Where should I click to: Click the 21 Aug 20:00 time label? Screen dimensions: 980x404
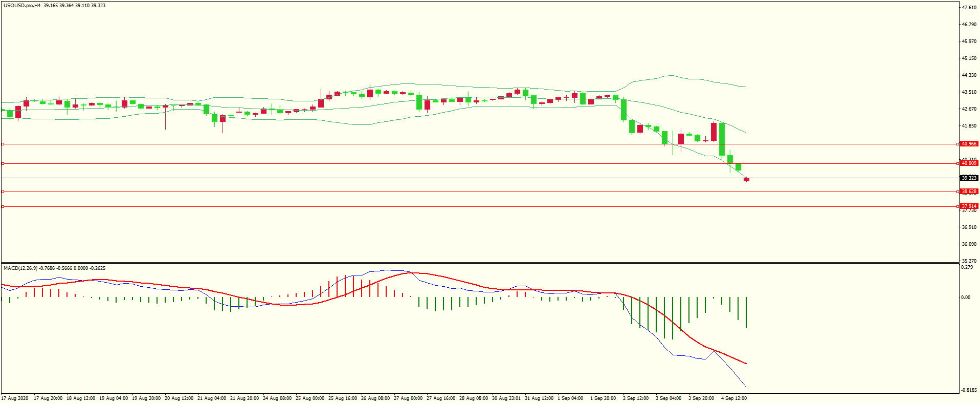[x=244, y=398]
